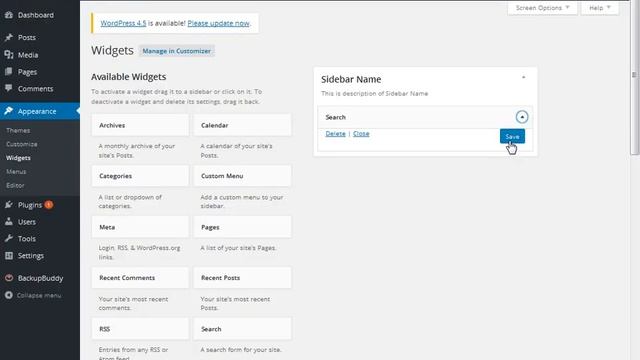Click the Available Widgets heading
This screenshot has height=360, width=640.
[129, 77]
